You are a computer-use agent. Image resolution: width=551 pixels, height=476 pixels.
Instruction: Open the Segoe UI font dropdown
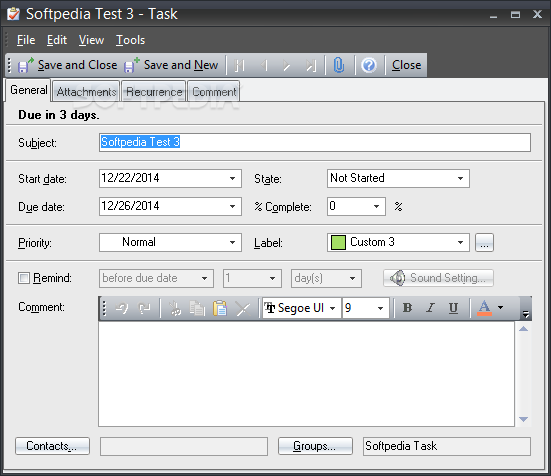(x=332, y=308)
